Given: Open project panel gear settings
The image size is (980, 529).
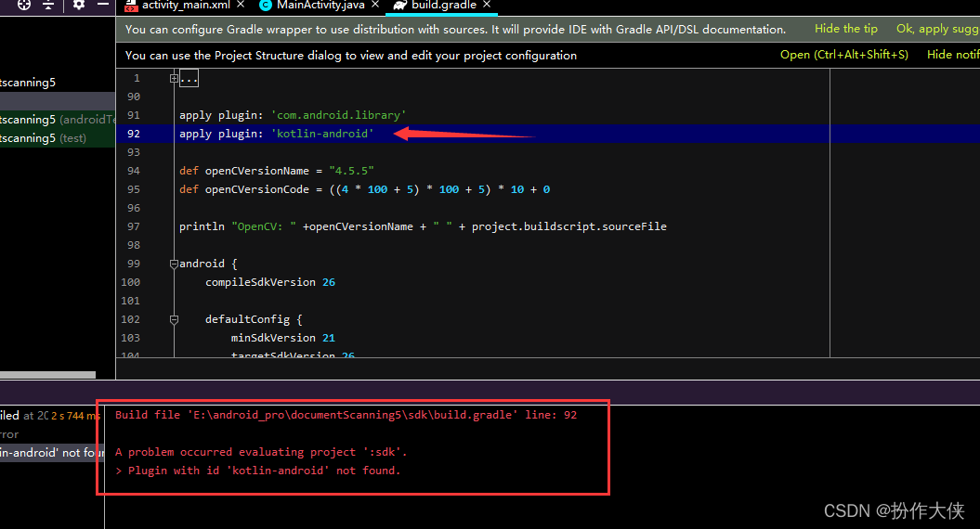Looking at the screenshot, I should click(79, 5).
